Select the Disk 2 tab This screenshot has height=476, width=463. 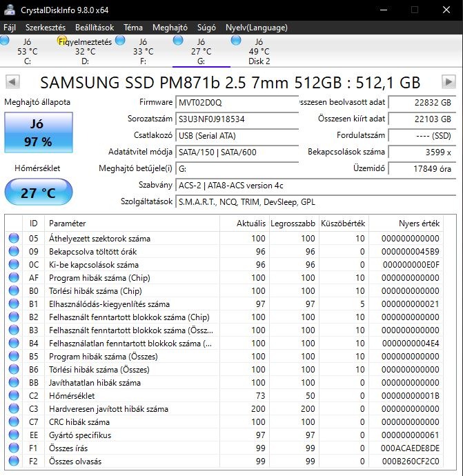tap(259, 51)
